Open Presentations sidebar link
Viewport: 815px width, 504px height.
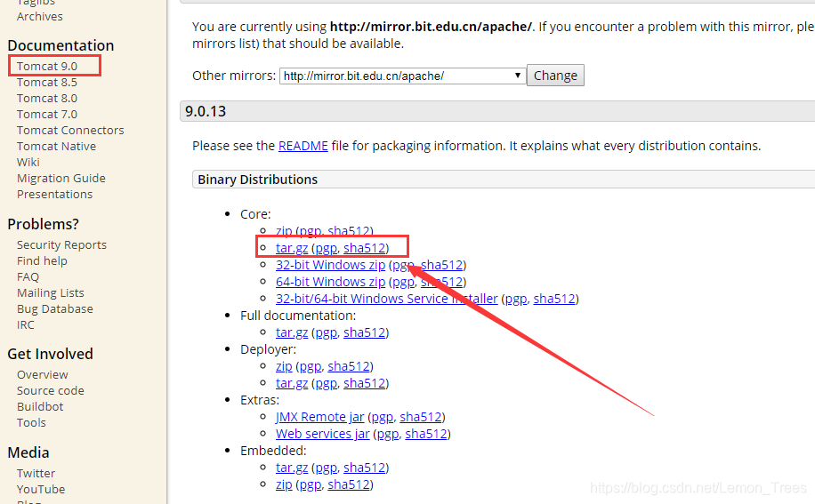click(x=54, y=195)
